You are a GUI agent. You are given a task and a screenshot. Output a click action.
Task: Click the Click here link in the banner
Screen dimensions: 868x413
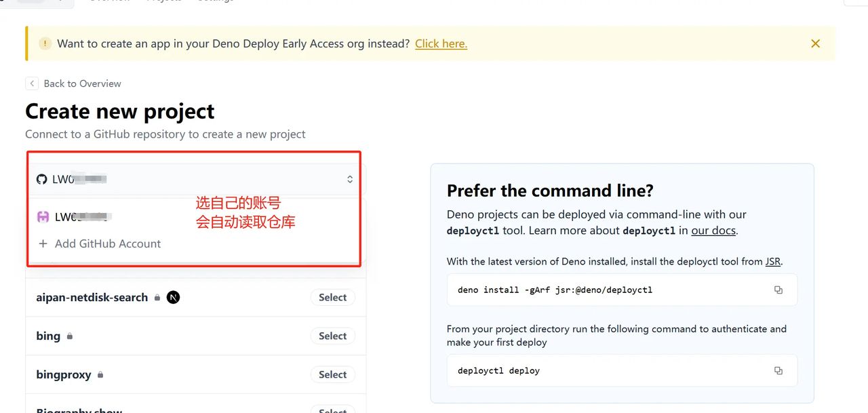click(440, 43)
